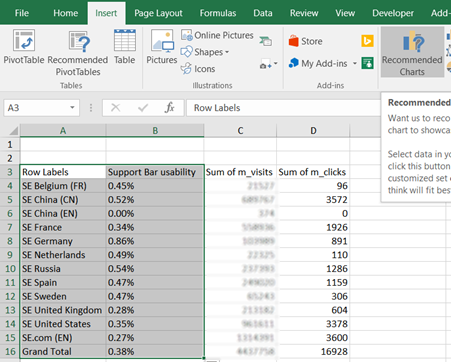
Task: Select the SE Russia cell
Action: click(63, 269)
